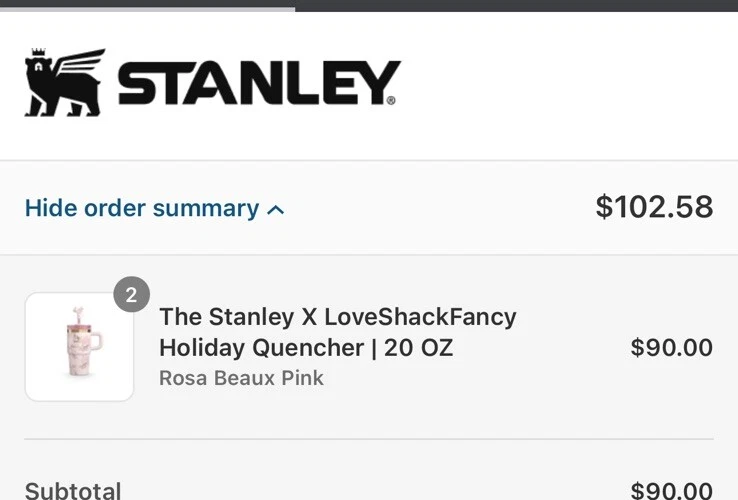Click the wing of the bear logo
This screenshot has width=738, height=500.
click(x=80, y=63)
